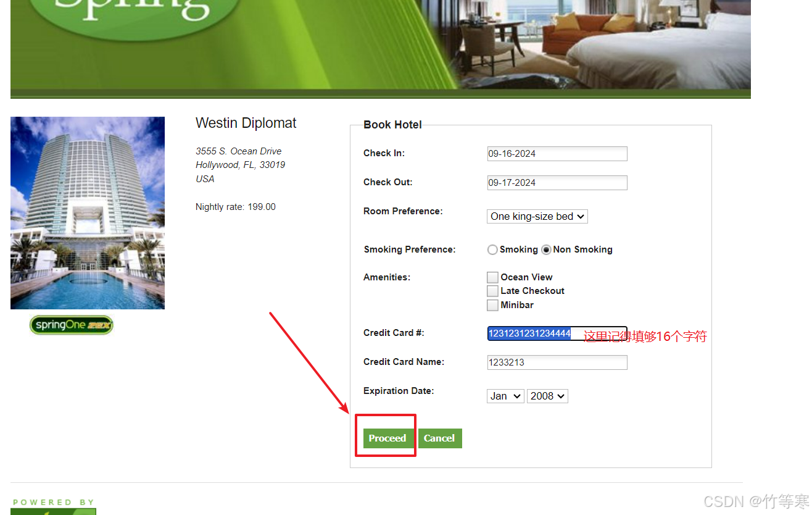Expand the expiration month dropdown

point(505,396)
